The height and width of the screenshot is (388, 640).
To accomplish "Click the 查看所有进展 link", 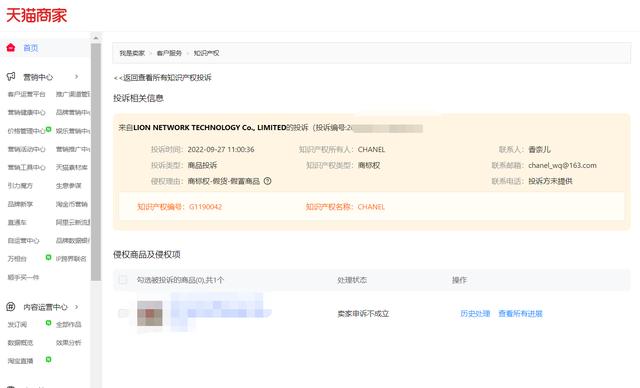I will (520, 314).
